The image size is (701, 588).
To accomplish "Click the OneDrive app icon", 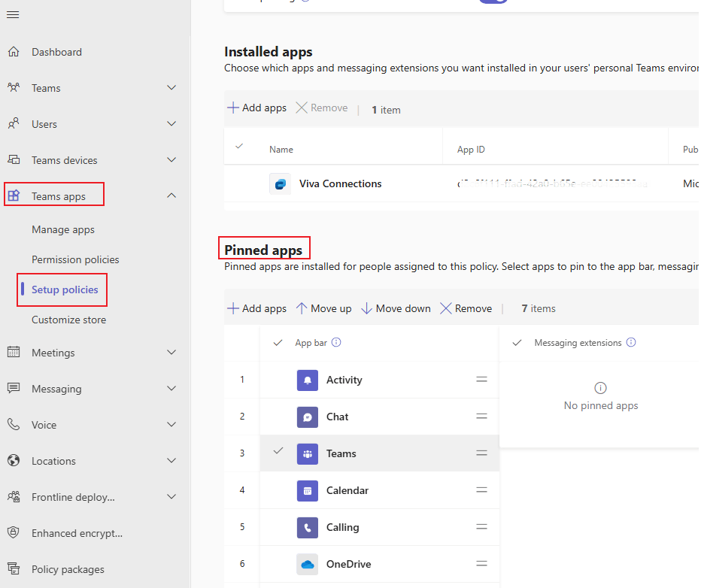I will pyautogui.click(x=308, y=564).
